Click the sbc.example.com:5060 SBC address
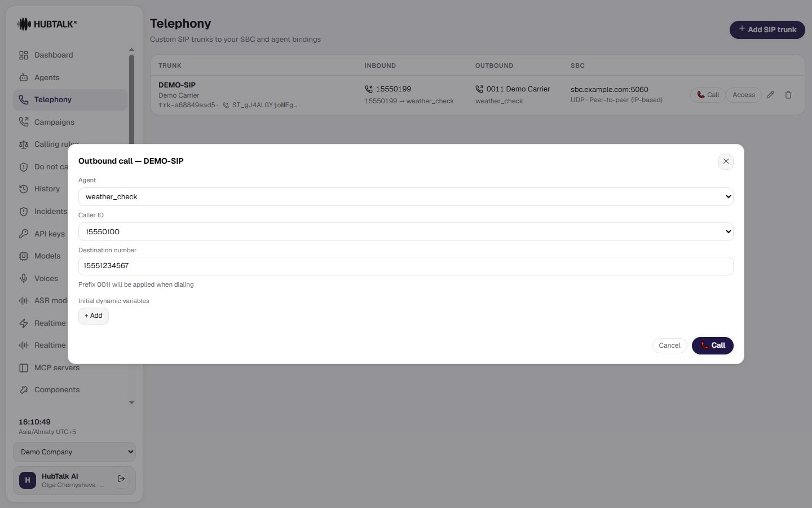Screen dimensions: 812x508 [x=610, y=89]
